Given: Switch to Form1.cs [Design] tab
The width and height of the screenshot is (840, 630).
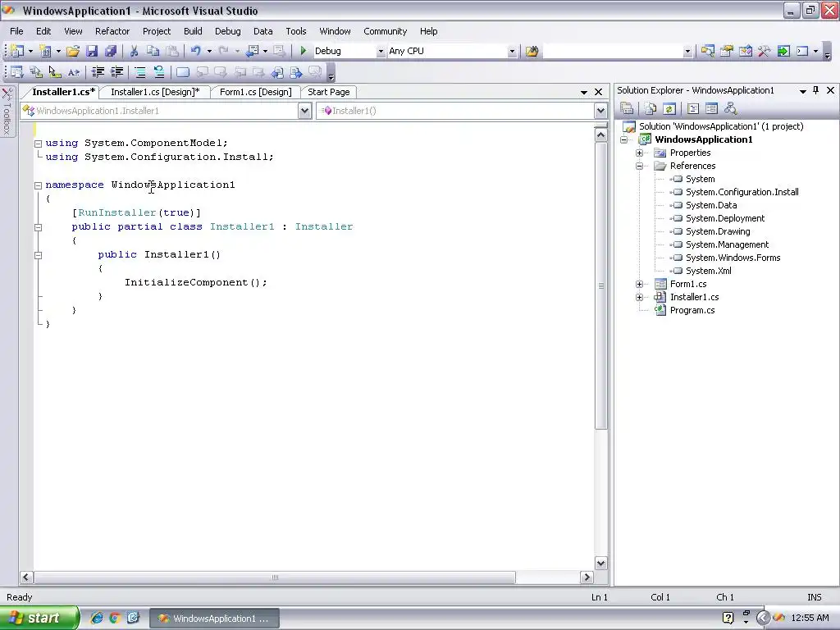Looking at the screenshot, I should pos(256,92).
